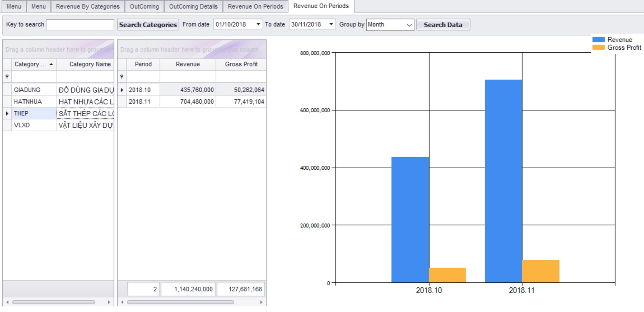Click the blue 2018.11 revenue bar
This screenshot has height=312, width=644.
point(503,181)
